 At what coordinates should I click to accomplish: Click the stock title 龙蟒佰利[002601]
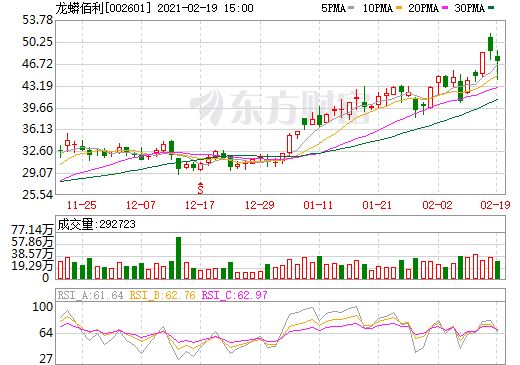tap(103, 8)
